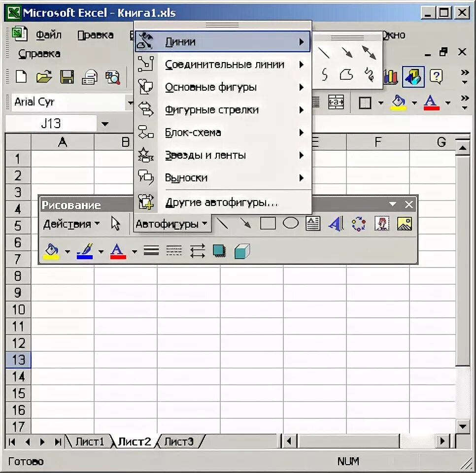476x473 pixels.
Task: Open the Правка menu
Action: click(x=96, y=35)
